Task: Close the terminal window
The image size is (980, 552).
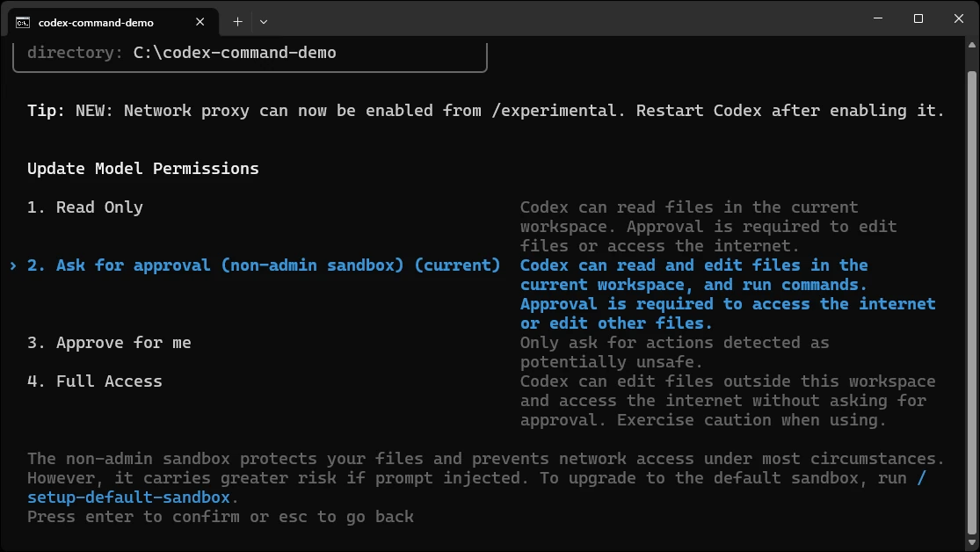Action: pyautogui.click(x=959, y=18)
